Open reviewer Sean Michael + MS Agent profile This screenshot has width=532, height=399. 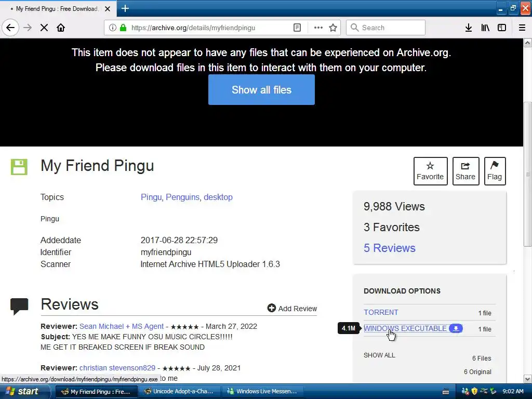122,326
